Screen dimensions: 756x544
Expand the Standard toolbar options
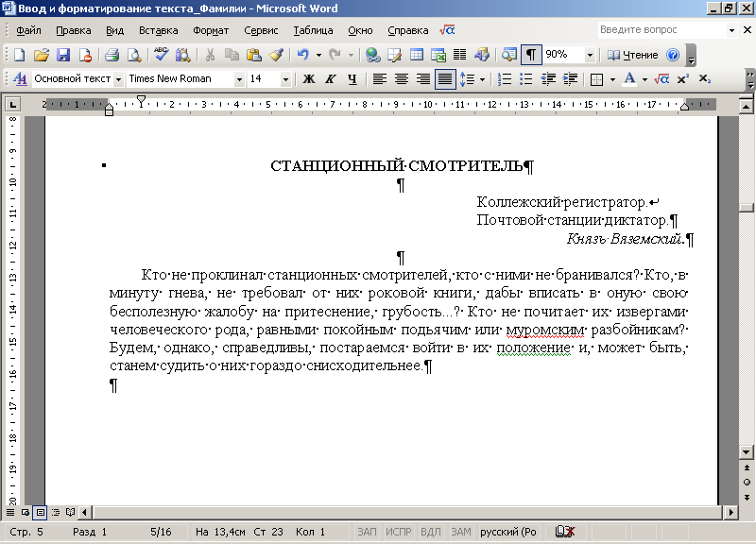[692, 55]
